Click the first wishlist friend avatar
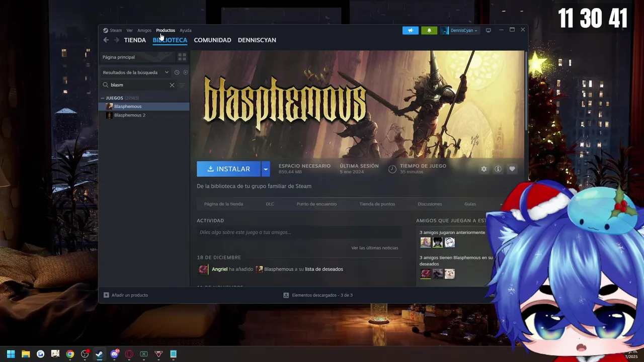The height and width of the screenshot is (362, 644). 426,274
